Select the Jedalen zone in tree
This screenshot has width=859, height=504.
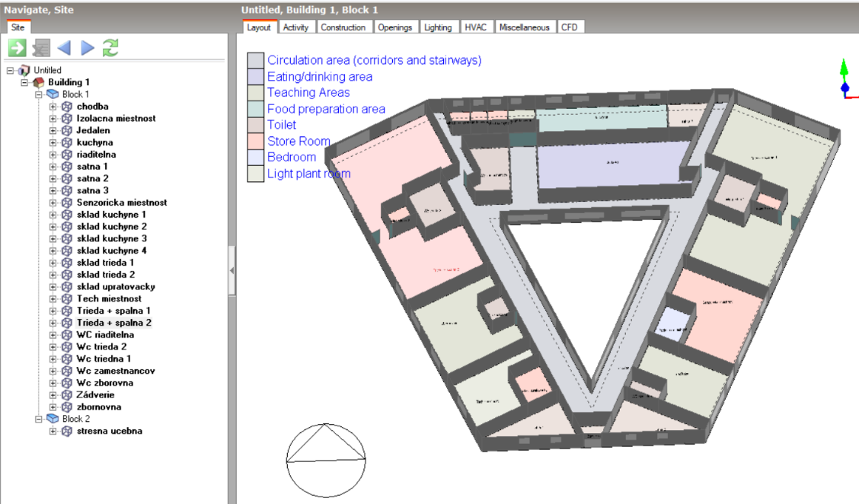[93, 130]
